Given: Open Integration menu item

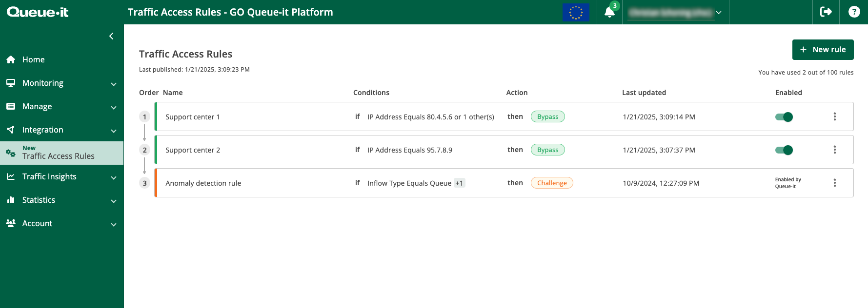Looking at the screenshot, I should pyautogui.click(x=61, y=130).
